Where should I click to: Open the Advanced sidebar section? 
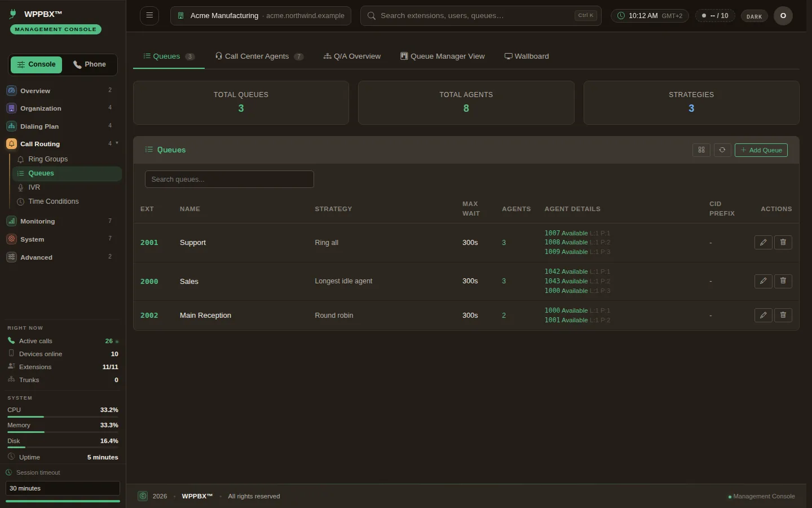(x=63, y=257)
